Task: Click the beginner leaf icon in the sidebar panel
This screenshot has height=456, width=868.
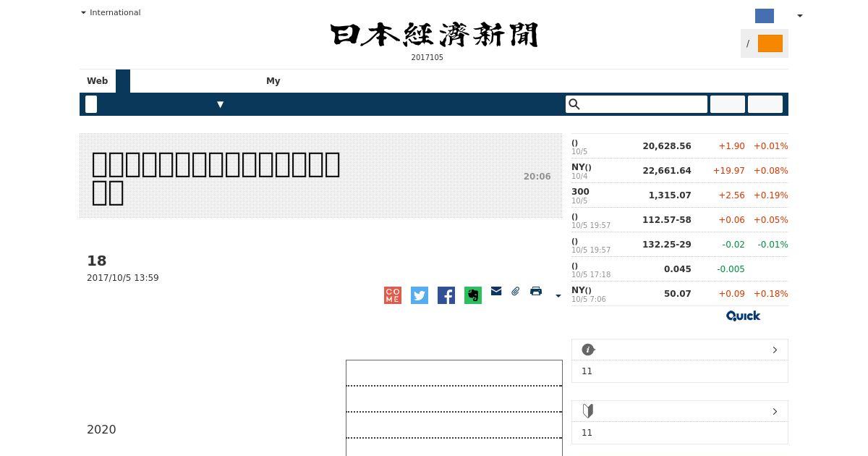Action: [588, 411]
